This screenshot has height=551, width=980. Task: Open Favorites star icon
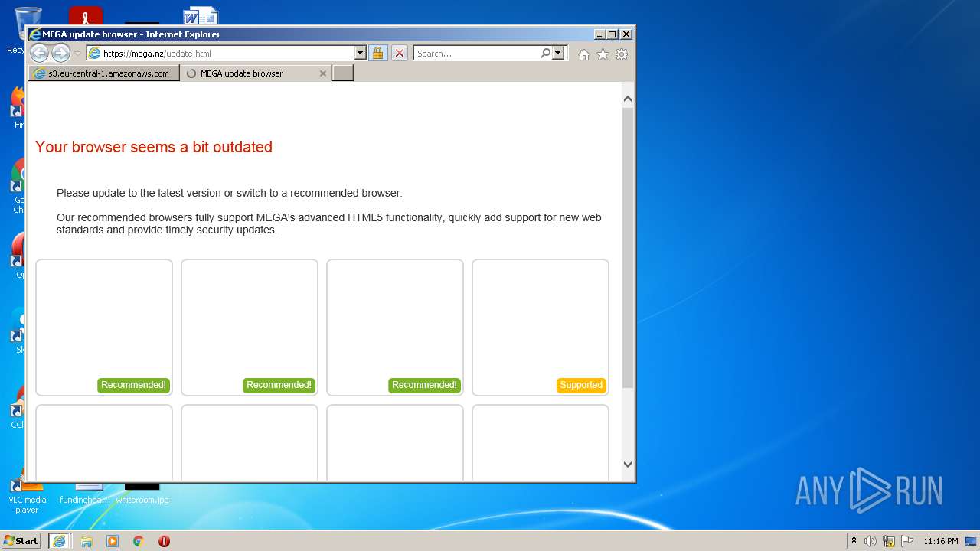603,54
